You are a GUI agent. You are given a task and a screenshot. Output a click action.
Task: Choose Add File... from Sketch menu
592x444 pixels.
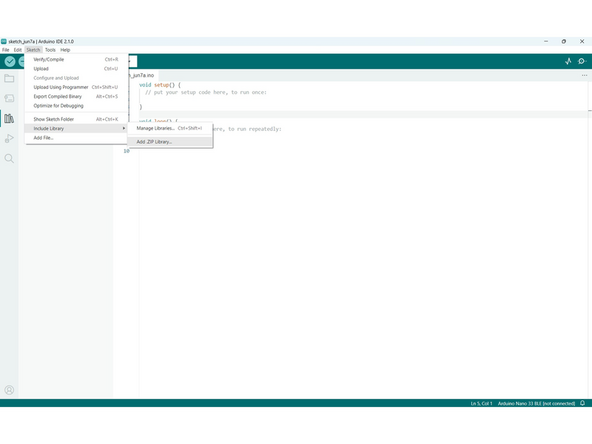76,138
